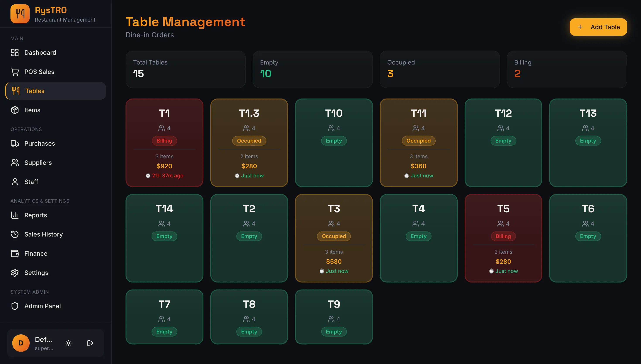
Task: Open the Dashboard menu item
Action: pyautogui.click(x=56, y=53)
